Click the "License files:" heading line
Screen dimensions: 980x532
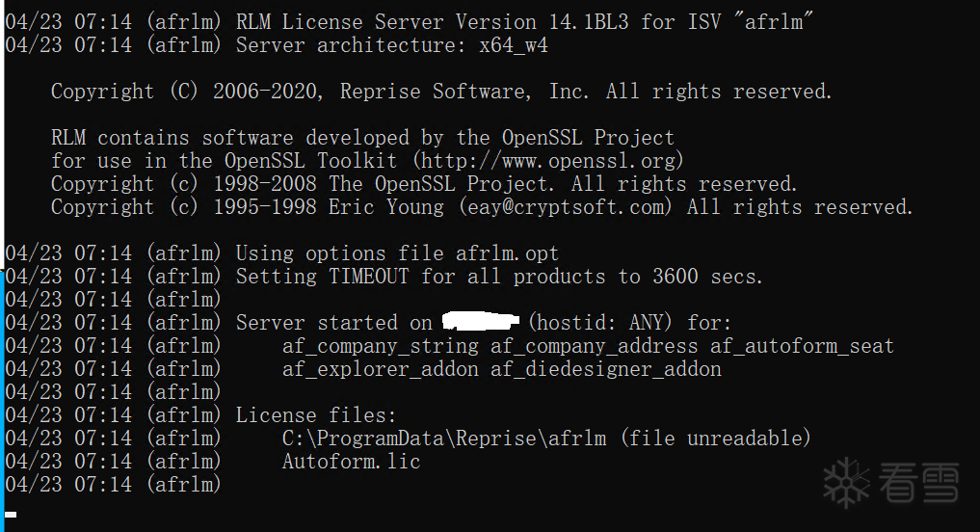tap(316, 415)
